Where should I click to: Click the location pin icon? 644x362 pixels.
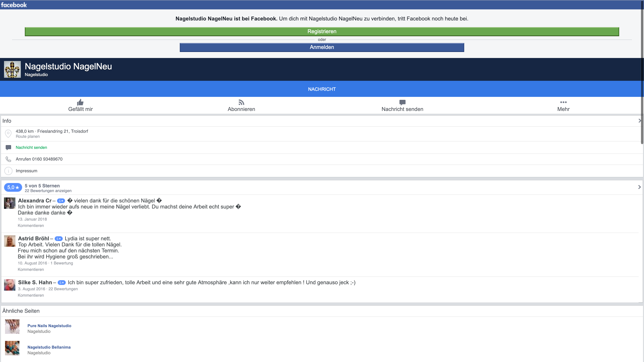pyautogui.click(x=8, y=134)
